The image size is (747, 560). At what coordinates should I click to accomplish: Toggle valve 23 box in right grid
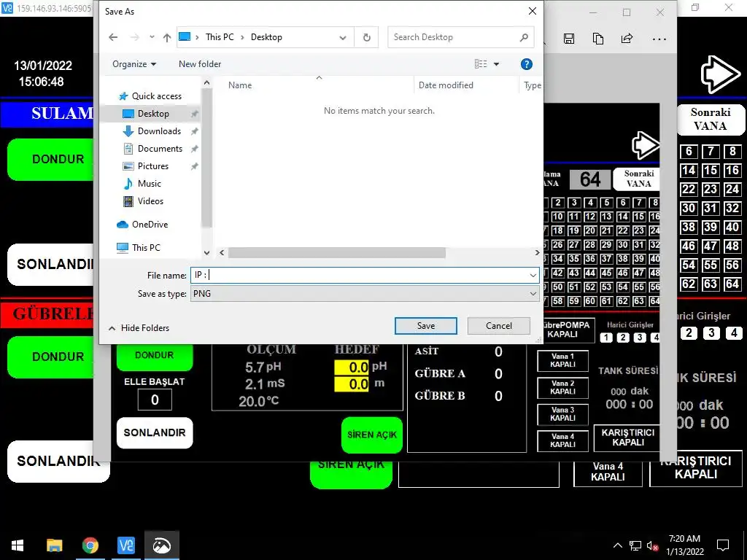click(711, 190)
